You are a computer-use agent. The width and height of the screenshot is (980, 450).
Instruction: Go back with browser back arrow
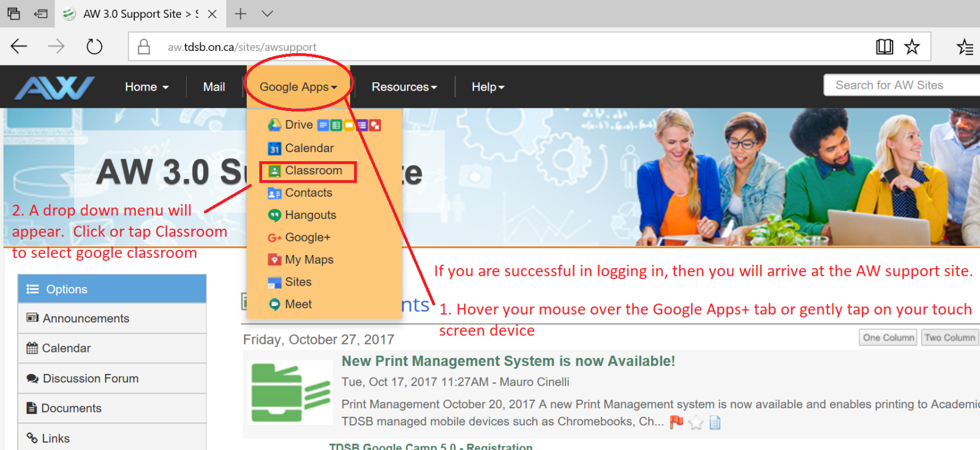(x=19, y=47)
